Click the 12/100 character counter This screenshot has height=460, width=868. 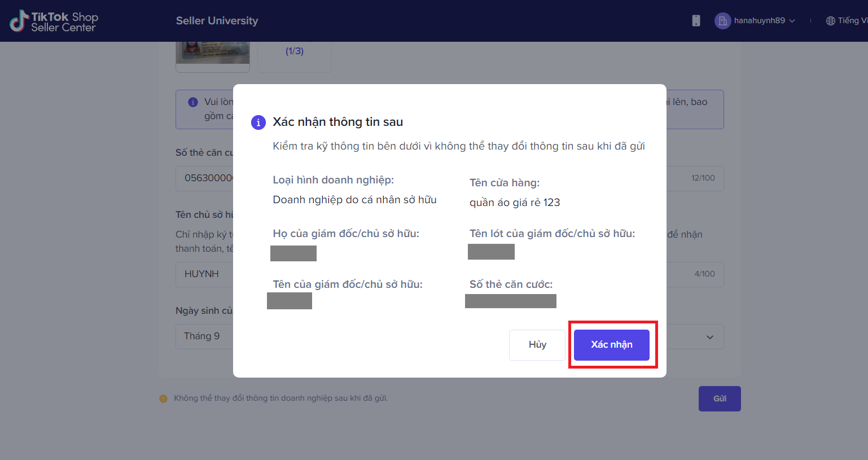click(x=703, y=178)
